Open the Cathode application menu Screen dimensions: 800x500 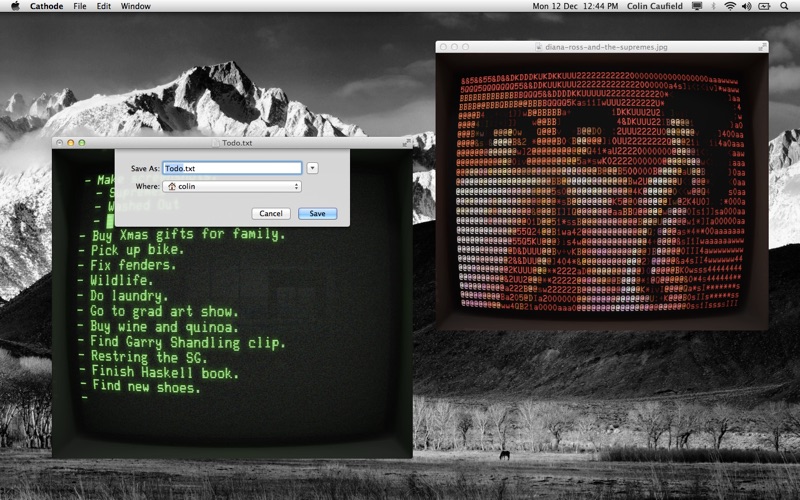coord(45,6)
